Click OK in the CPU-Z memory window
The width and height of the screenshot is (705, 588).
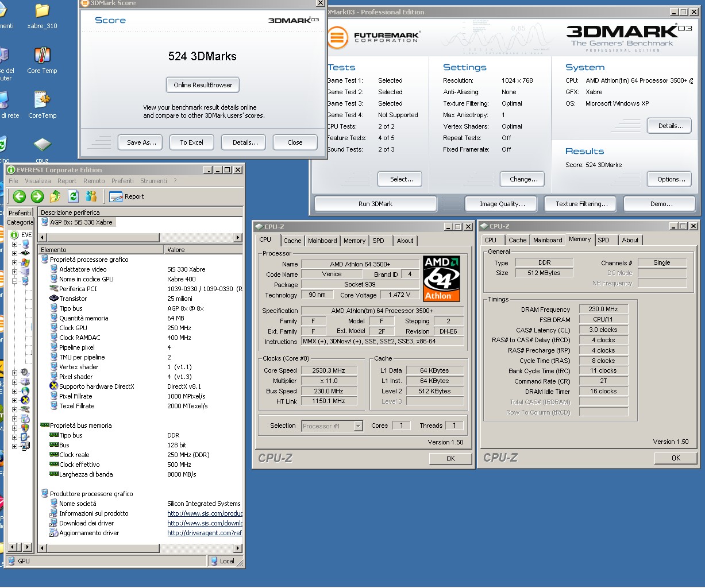point(676,458)
